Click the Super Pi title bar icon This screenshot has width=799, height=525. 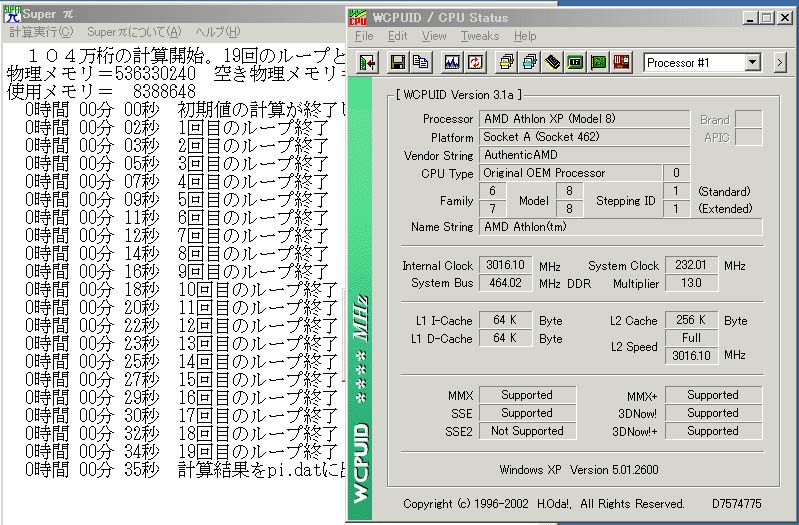[x=12, y=14]
